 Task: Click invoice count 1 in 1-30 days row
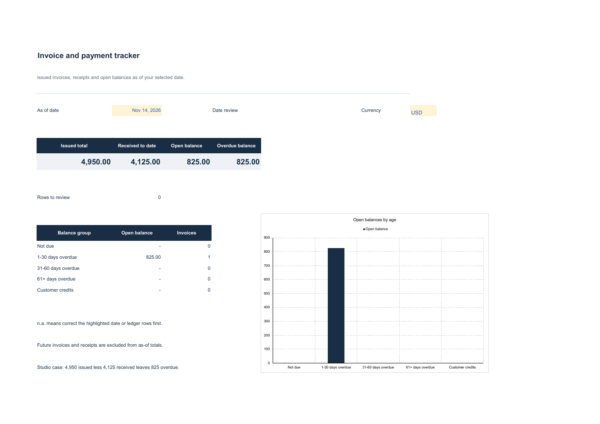209,257
